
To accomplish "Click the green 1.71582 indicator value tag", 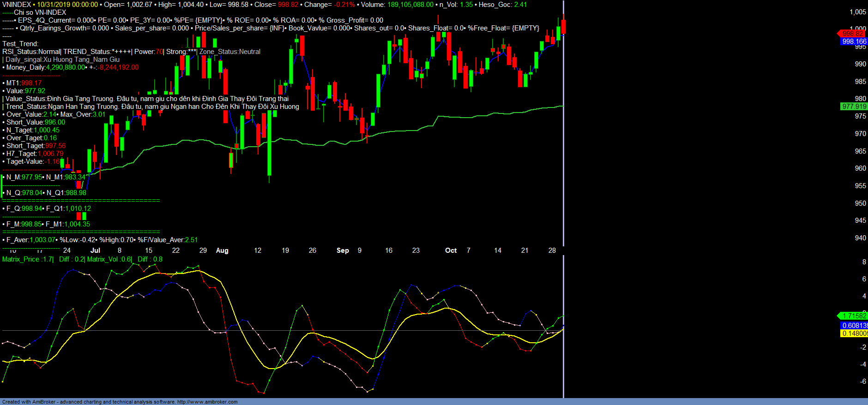I will click(854, 316).
